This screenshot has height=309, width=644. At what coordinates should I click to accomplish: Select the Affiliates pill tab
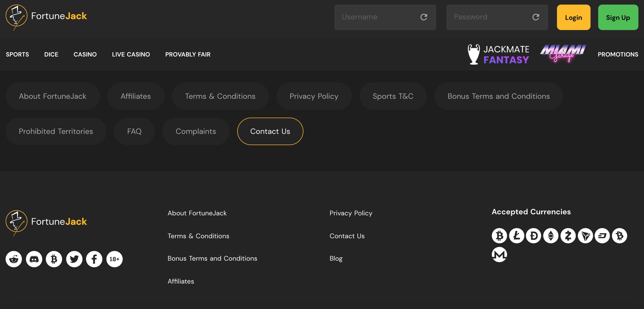(x=136, y=96)
